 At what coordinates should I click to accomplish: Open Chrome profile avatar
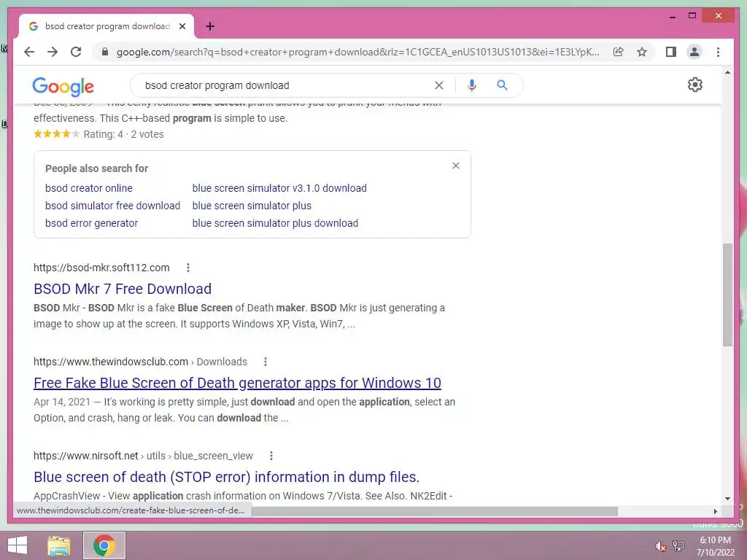click(x=694, y=52)
